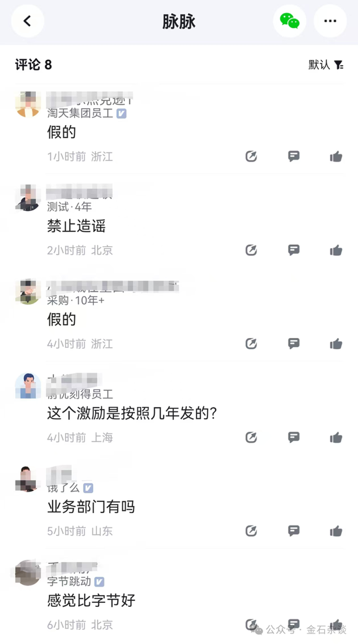Reply to the 采购·10年+ comment
The image size is (358, 644).
point(294,344)
